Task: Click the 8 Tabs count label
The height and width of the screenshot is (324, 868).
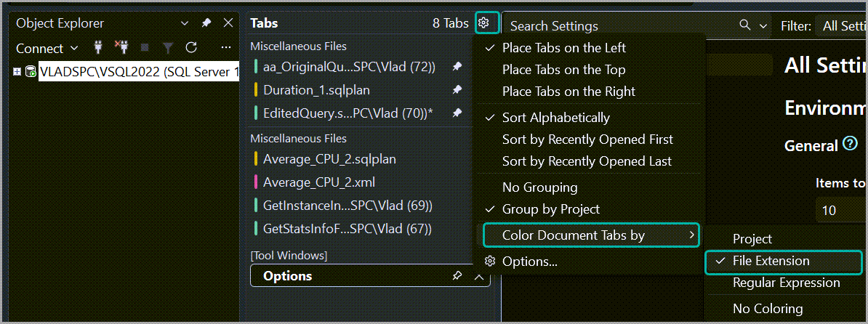Action: tap(451, 23)
